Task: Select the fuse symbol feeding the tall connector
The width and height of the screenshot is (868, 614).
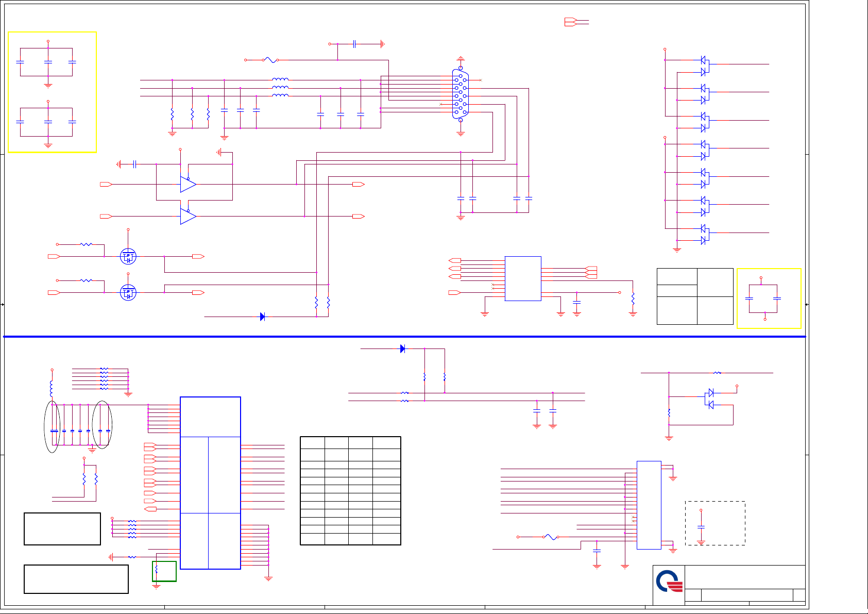Action: tap(551, 537)
